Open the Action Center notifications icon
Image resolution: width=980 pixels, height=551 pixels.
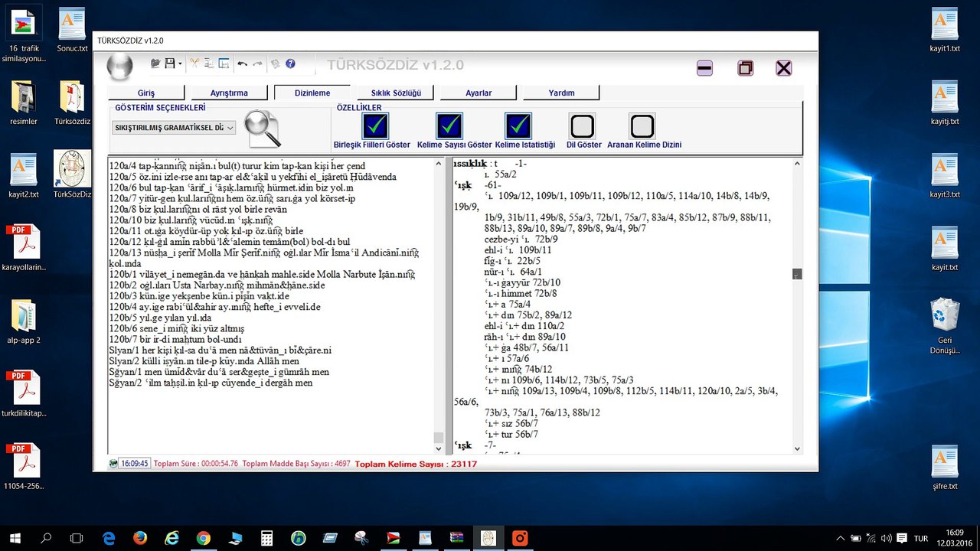point(902,539)
